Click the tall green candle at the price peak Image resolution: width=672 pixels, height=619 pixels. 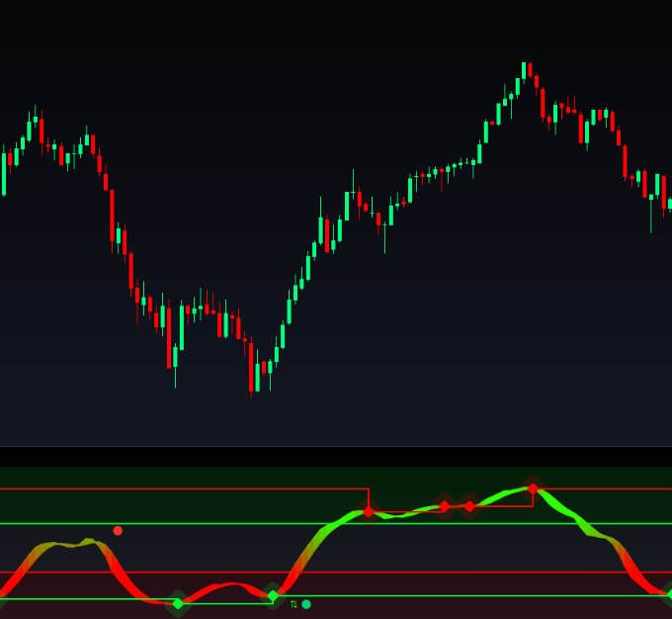(x=524, y=71)
